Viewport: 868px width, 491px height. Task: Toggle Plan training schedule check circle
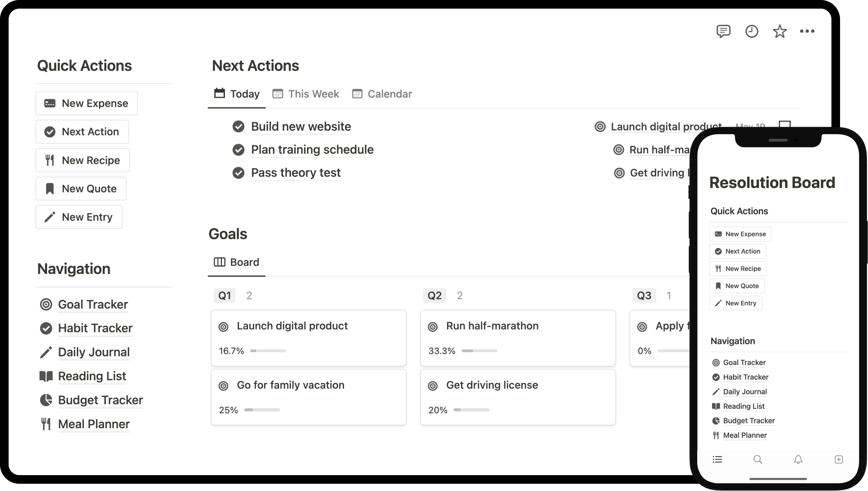tap(238, 150)
